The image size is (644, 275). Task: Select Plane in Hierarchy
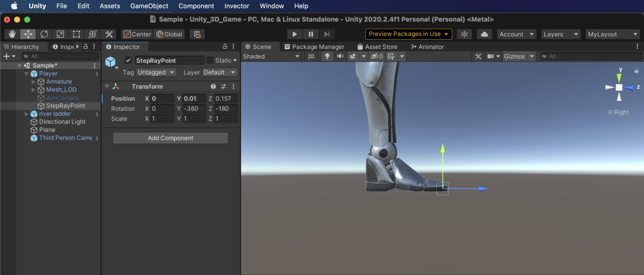(47, 130)
